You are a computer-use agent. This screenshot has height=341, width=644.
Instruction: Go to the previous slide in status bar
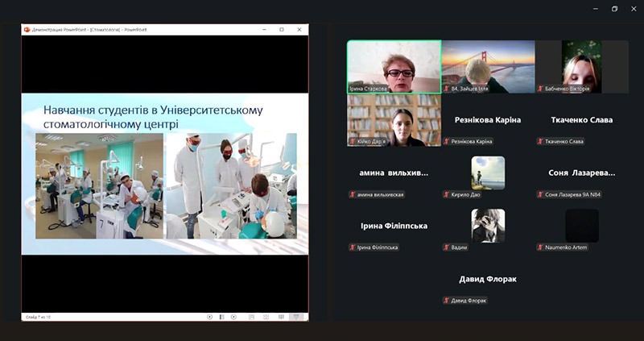(210, 317)
